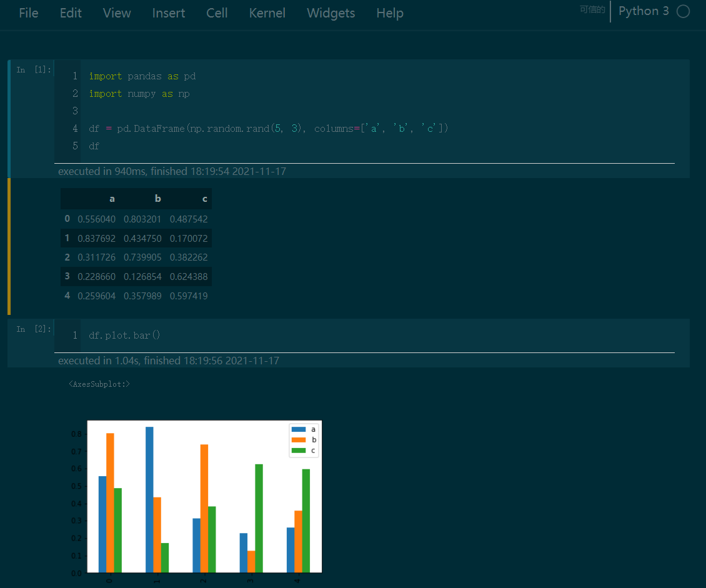Click the cell value 0.382262

point(189,257)
